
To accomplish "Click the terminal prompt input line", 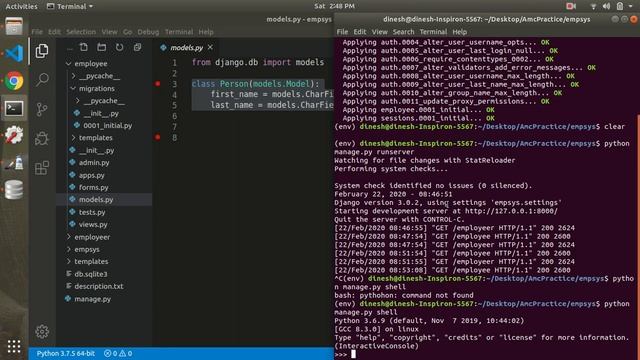I will 484,354.
